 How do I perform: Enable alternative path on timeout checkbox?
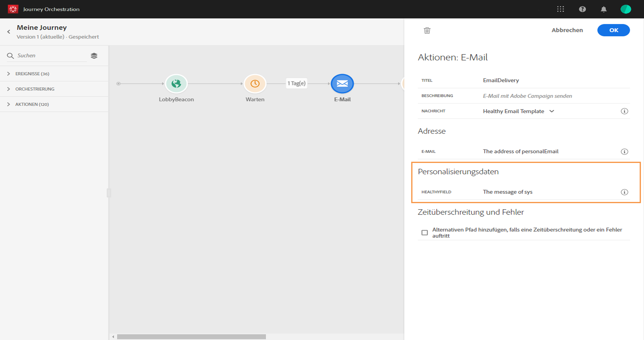click(424, 233)
